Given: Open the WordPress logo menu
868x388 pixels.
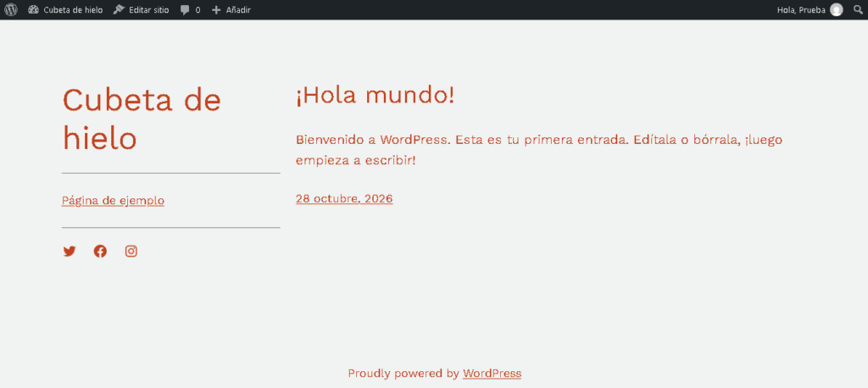Looking at the screenshot, I should [11, 9].
